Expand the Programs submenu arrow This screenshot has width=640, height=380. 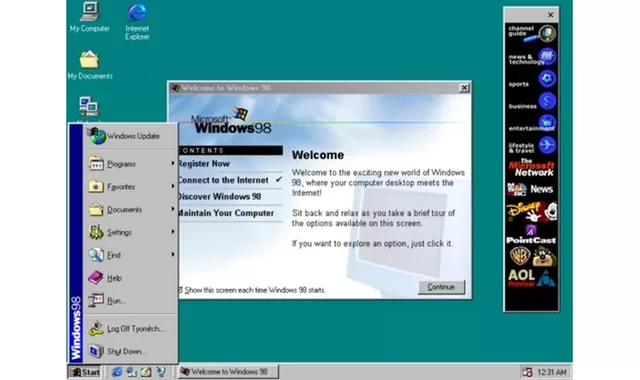[x=173, y=163]
